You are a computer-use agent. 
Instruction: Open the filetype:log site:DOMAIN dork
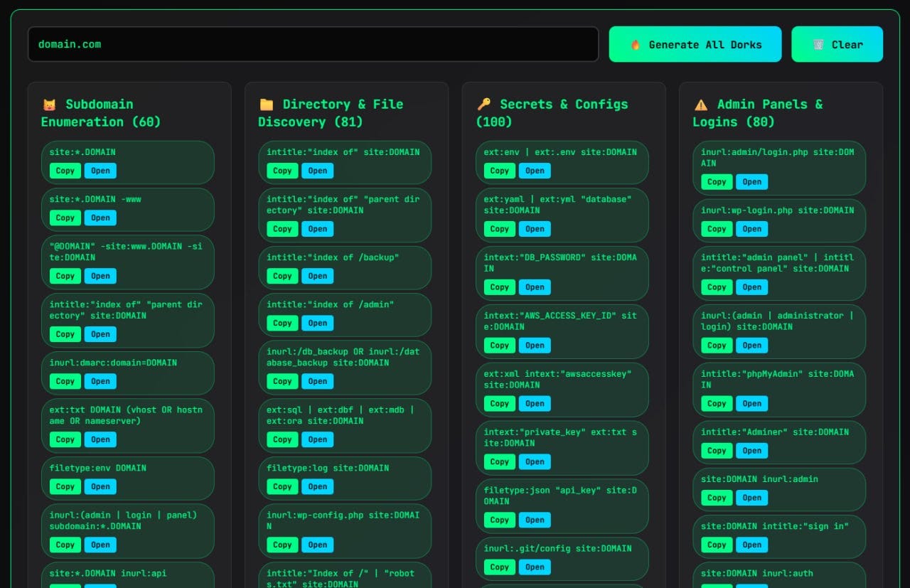[318, 486]
